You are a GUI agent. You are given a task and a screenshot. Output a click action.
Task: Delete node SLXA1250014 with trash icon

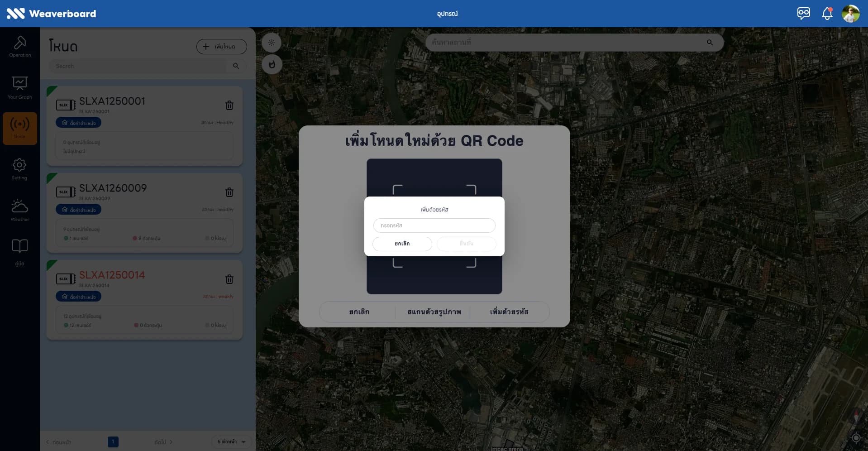point(229,279)
